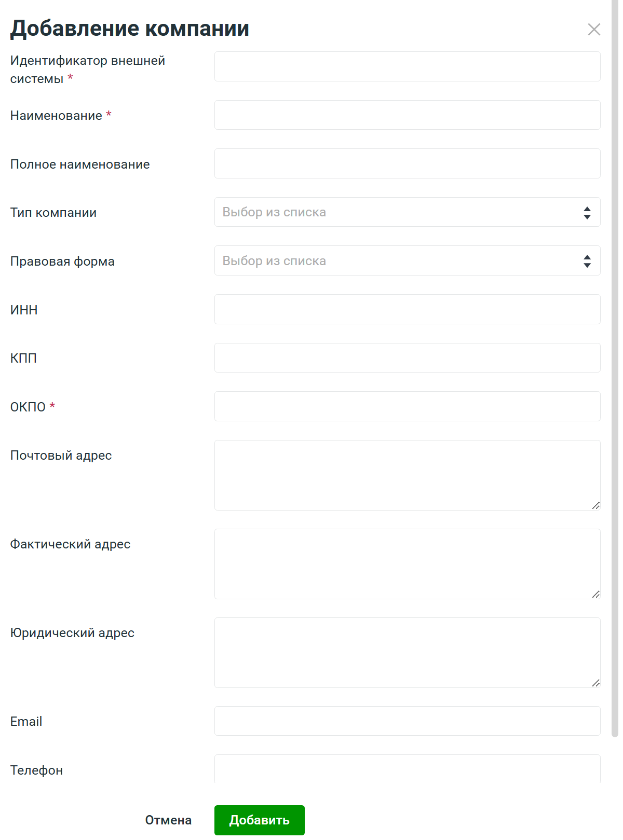
Task: Focus the Фактический адрес text area
Action: [x=407, y=564]
